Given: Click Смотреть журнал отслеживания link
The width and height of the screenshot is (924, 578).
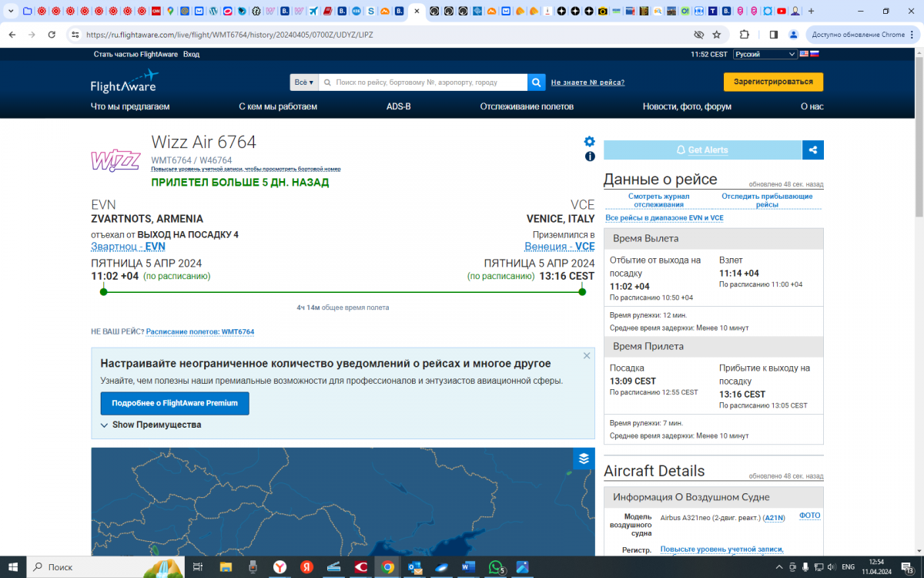Looking at the screenshot, I should (x=658, y=200).
